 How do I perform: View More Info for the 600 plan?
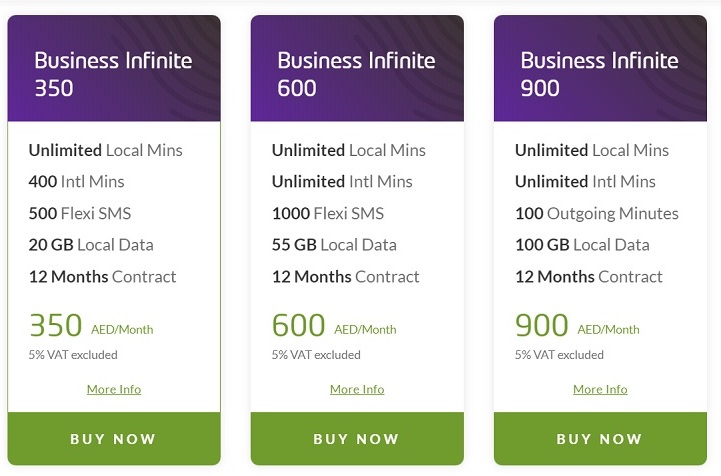[357, 389]
